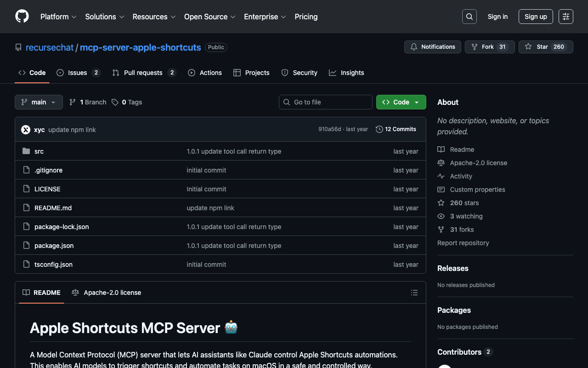Open appearance settings icon in header
588x368 pixels.
coord(565,17)
